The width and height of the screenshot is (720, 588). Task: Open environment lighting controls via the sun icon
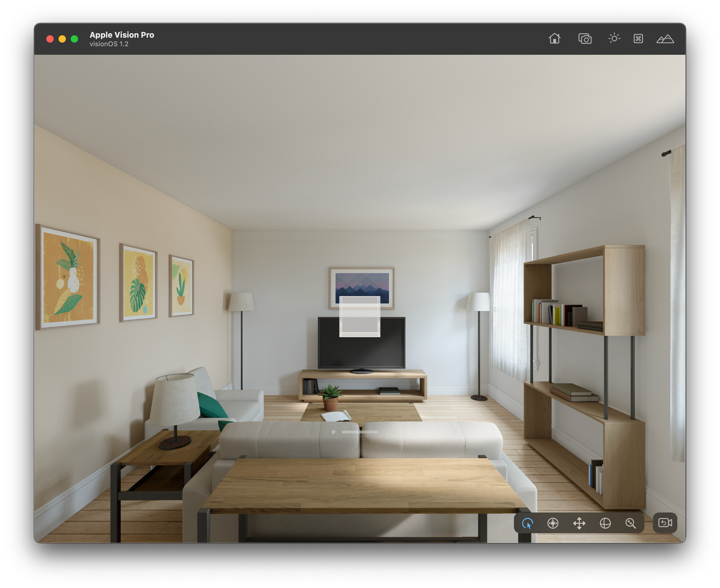pyautogui.click(x=614, y=39)
